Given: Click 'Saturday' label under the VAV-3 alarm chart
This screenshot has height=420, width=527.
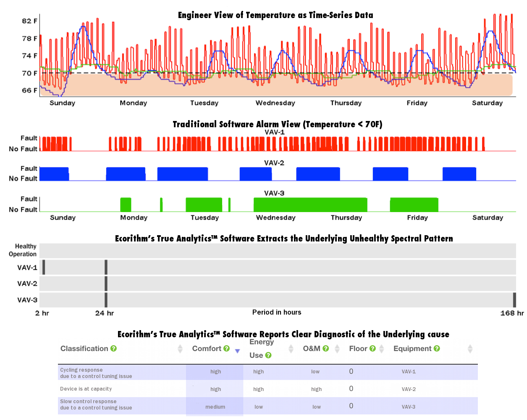Looking at the screenshot, I should 488,218.
